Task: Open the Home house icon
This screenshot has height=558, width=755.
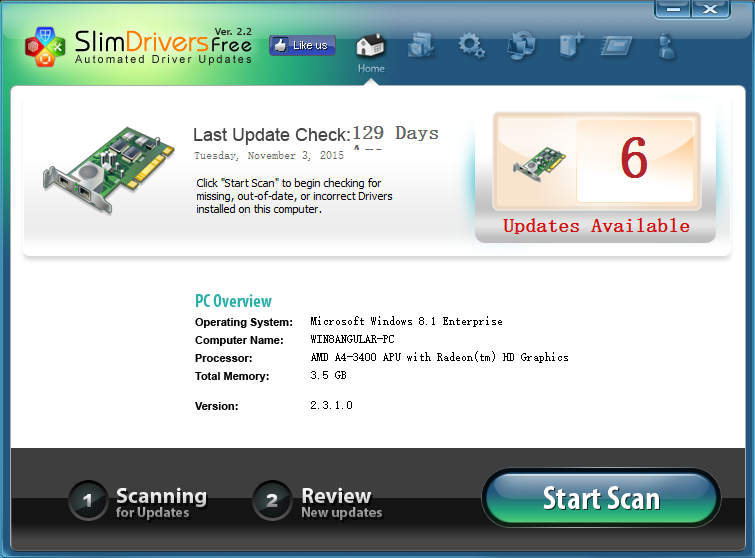Action: coord(371,46)
